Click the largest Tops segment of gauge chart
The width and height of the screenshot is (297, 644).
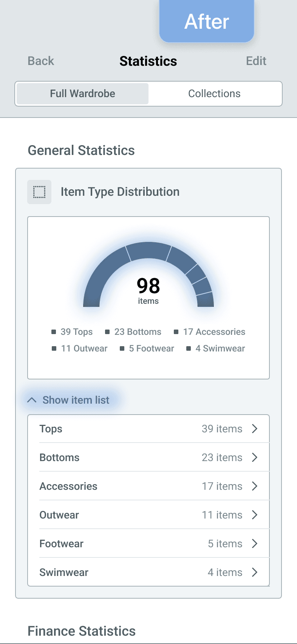pos(100,276)
